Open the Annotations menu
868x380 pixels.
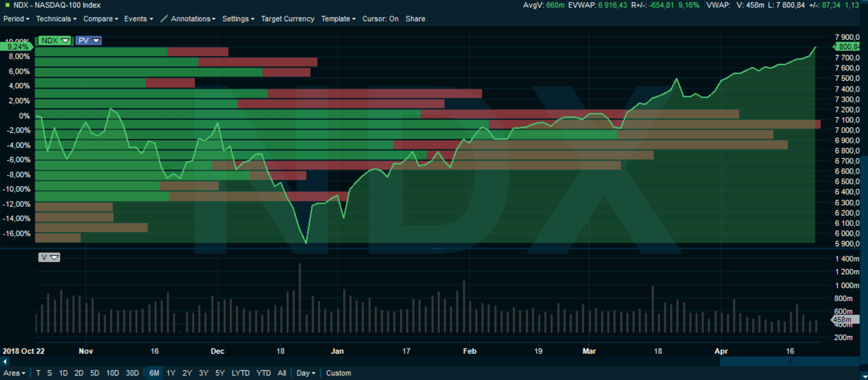pos(193,19)
